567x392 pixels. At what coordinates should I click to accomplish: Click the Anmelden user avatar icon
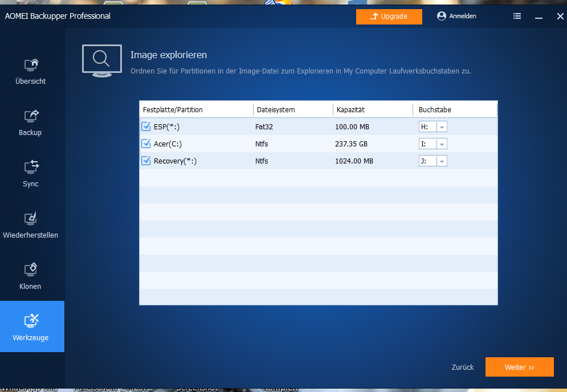pyautogui.click(x=442, y=16)
